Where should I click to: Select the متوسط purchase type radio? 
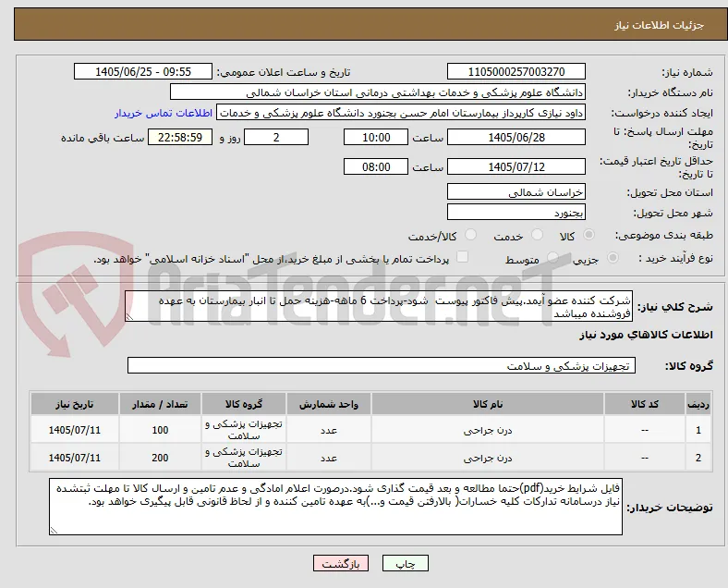click(x=552, y=257)
